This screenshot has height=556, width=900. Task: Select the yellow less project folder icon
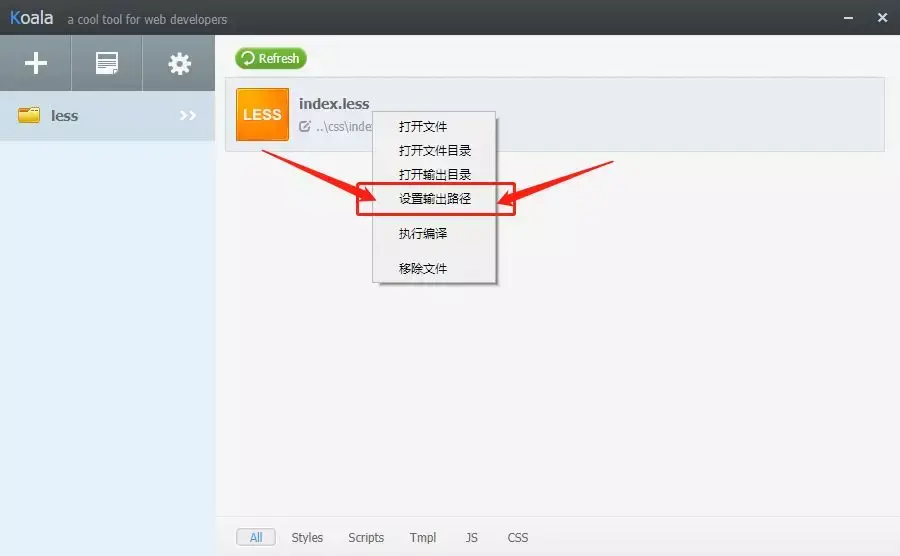pos(29,115)
